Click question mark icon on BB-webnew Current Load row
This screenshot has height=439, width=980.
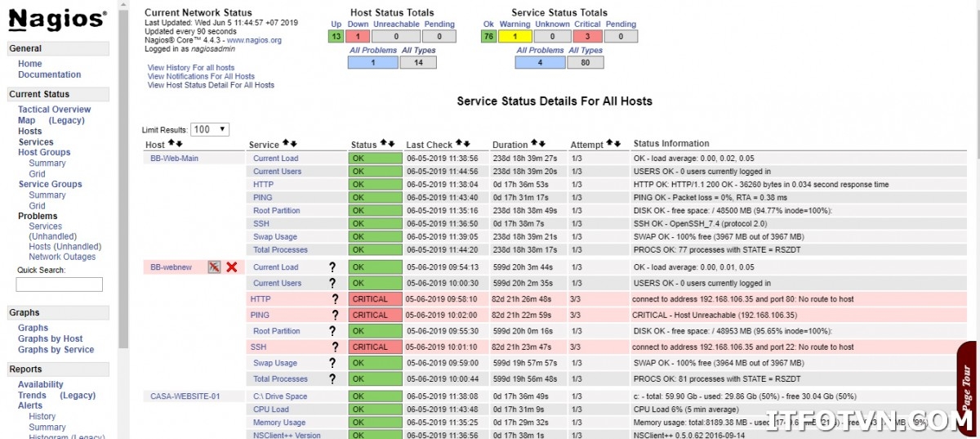pos(332,267)
